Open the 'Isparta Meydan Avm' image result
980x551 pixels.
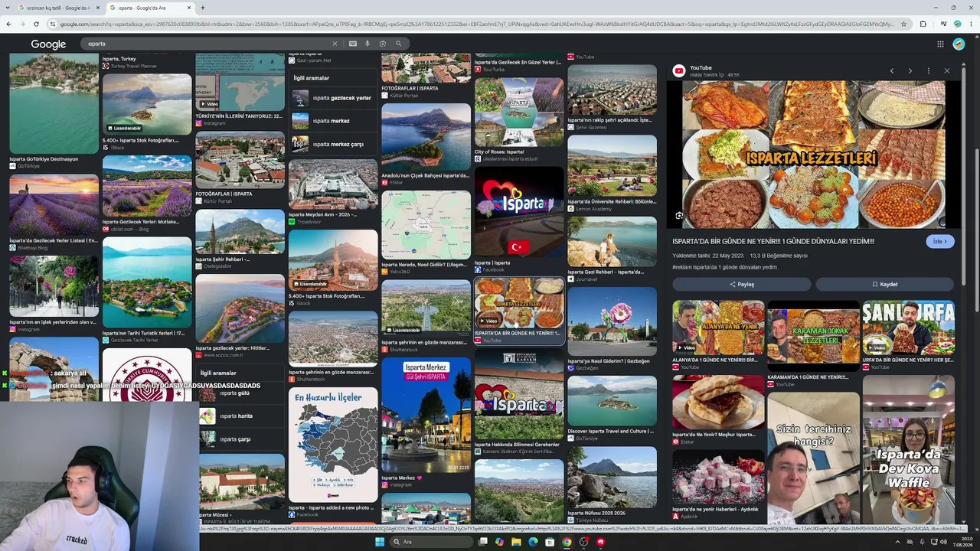tap(333, 184)
